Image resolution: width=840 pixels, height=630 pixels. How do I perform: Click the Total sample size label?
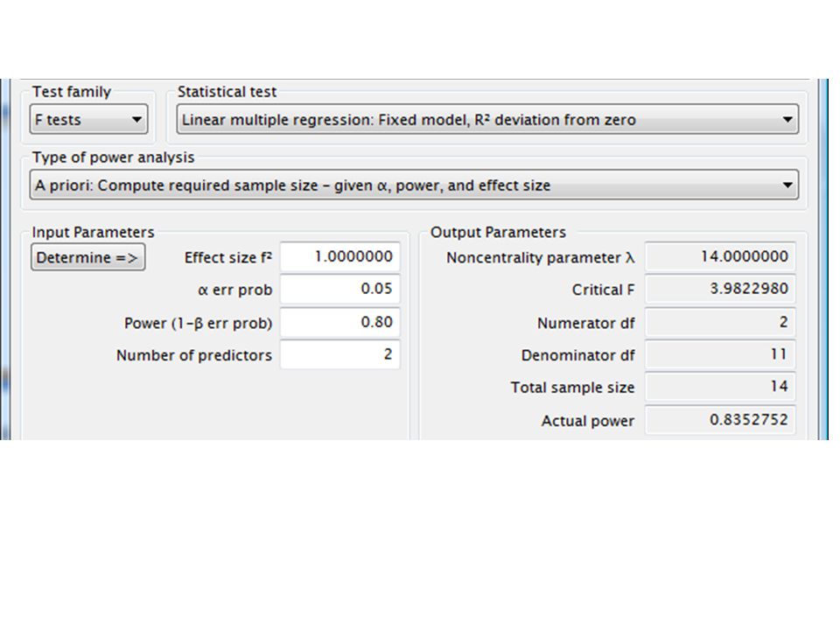(x=572, y=388)
